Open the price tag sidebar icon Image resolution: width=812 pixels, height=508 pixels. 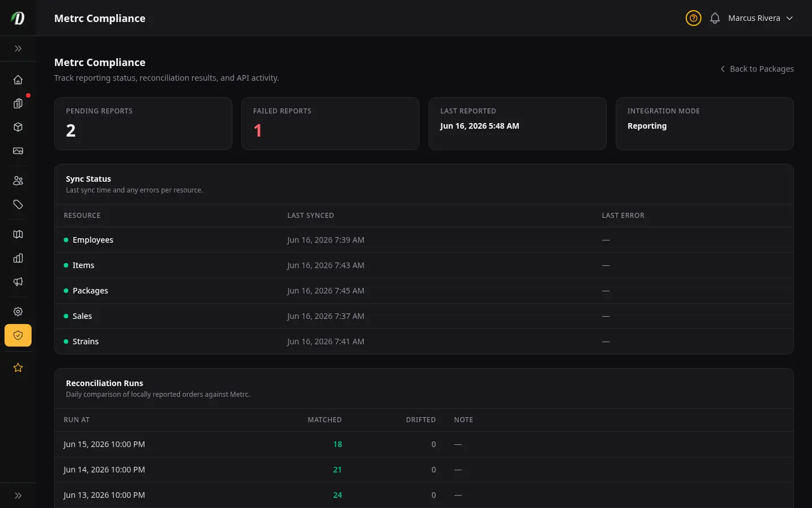point(18,204)
